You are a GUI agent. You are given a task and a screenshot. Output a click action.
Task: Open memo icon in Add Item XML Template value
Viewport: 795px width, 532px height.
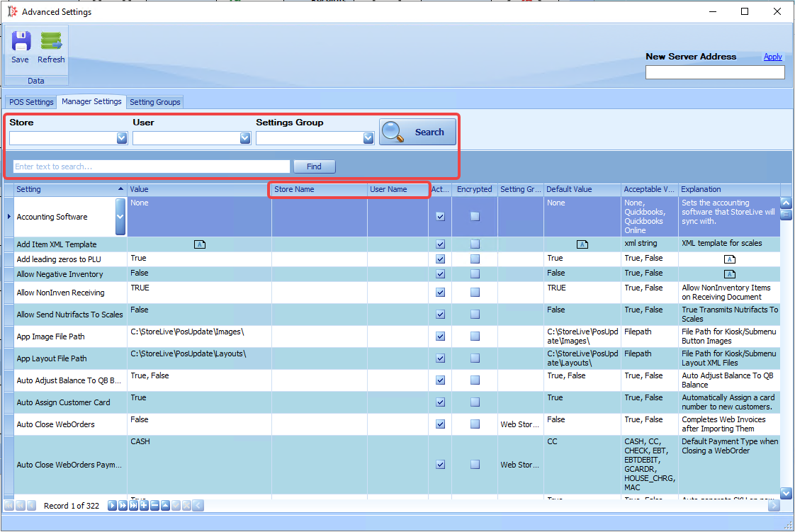coord(200,244)
